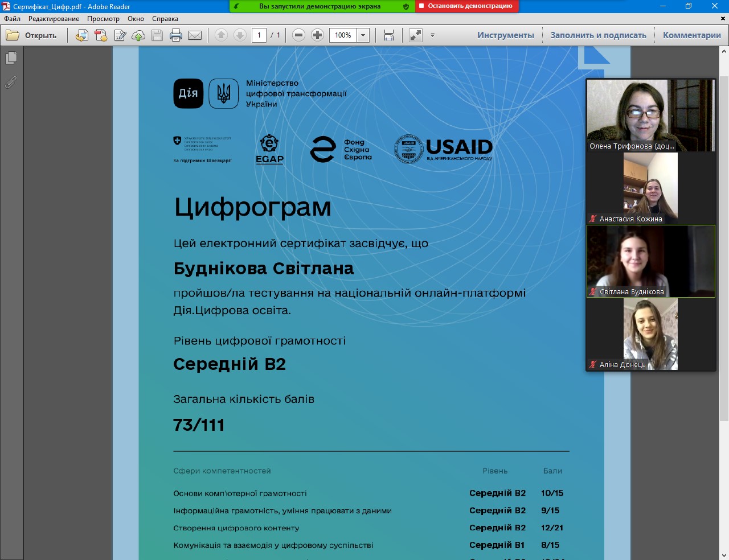Open the Просмотр menu
This screenshot has height=560, width=729.
[103, 19]
